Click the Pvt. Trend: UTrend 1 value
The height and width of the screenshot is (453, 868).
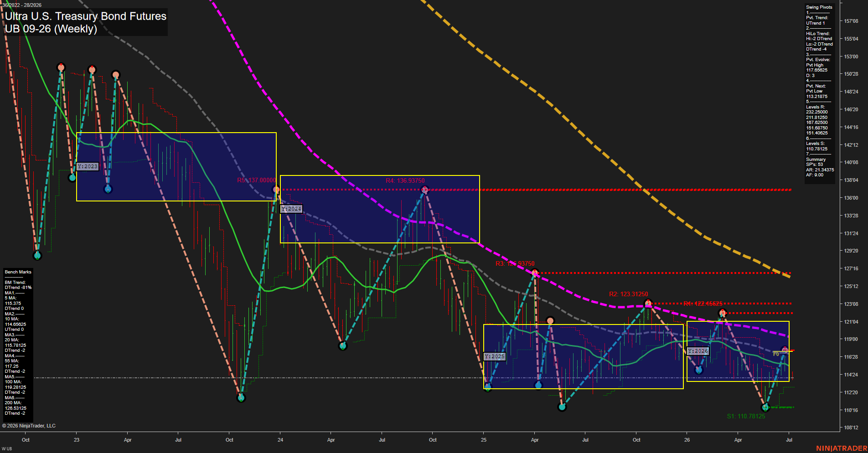tap(816, 23)
